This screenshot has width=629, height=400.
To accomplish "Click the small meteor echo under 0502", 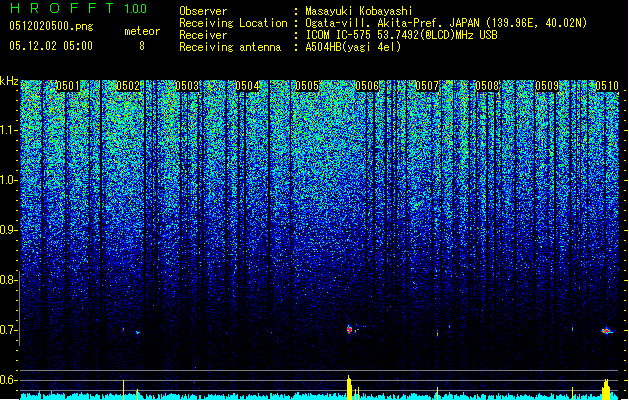I will coord(137,332).
